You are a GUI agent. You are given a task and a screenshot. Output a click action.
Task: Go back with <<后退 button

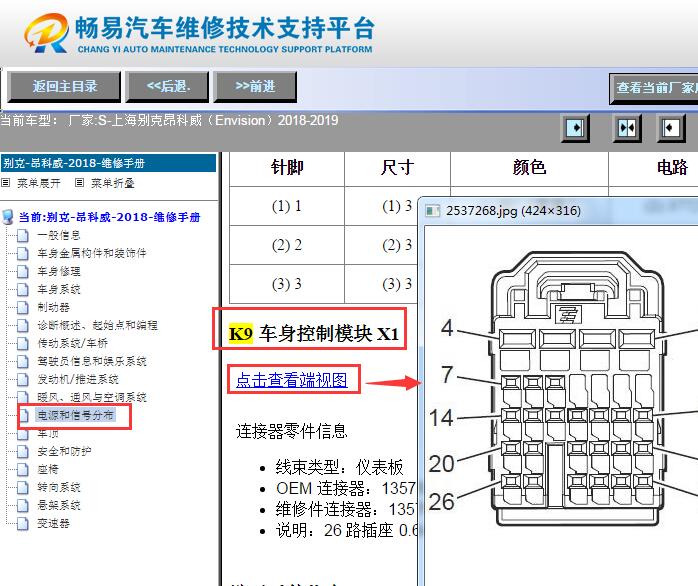[x=167, y=87]
